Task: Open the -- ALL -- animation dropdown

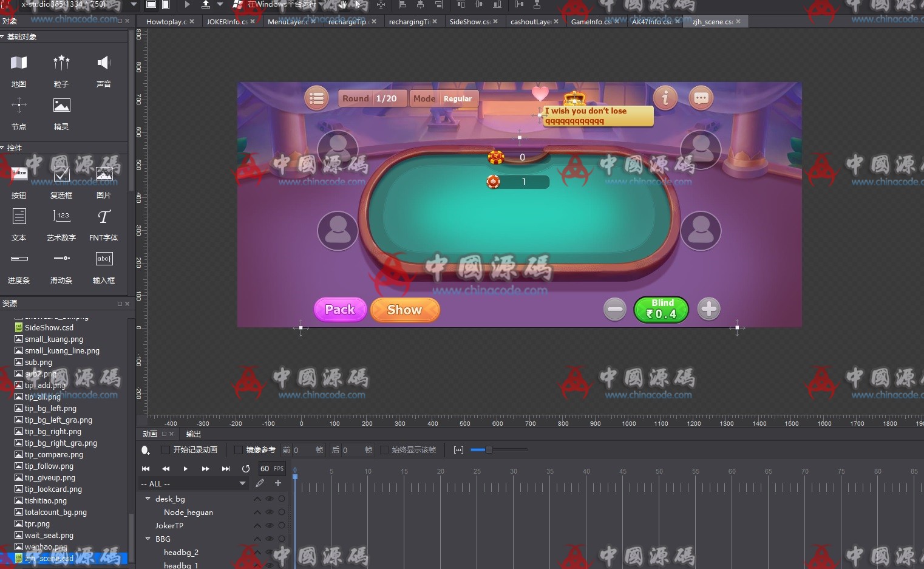Action: click(x=193, y=483)
